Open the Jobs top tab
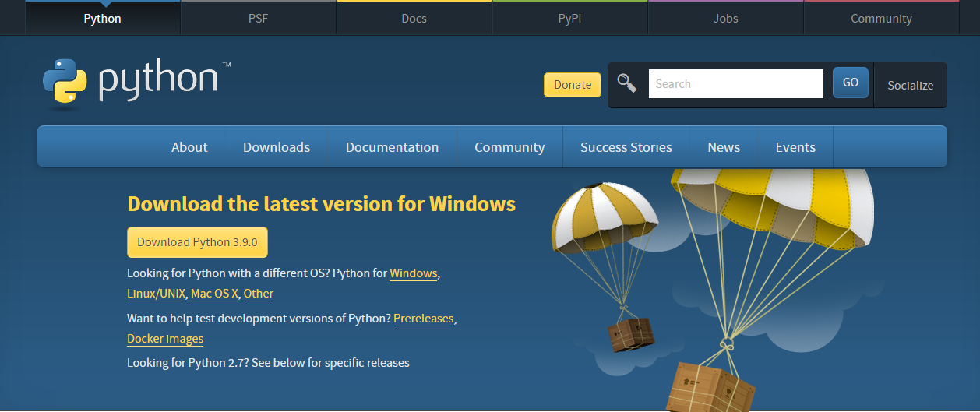 [726, 18]
